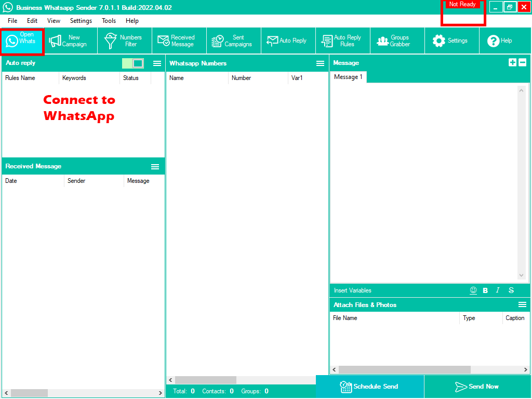Click the Send Now button
The image size is (532, 399).
tap(477, 387)
